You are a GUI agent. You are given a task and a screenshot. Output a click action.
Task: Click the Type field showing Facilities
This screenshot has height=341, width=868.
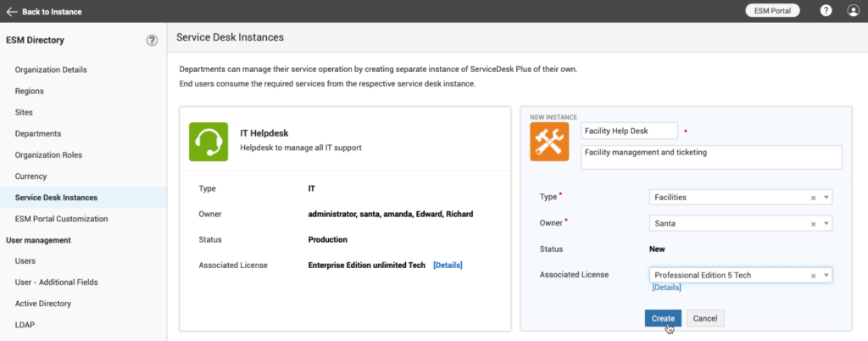(741, 198)
